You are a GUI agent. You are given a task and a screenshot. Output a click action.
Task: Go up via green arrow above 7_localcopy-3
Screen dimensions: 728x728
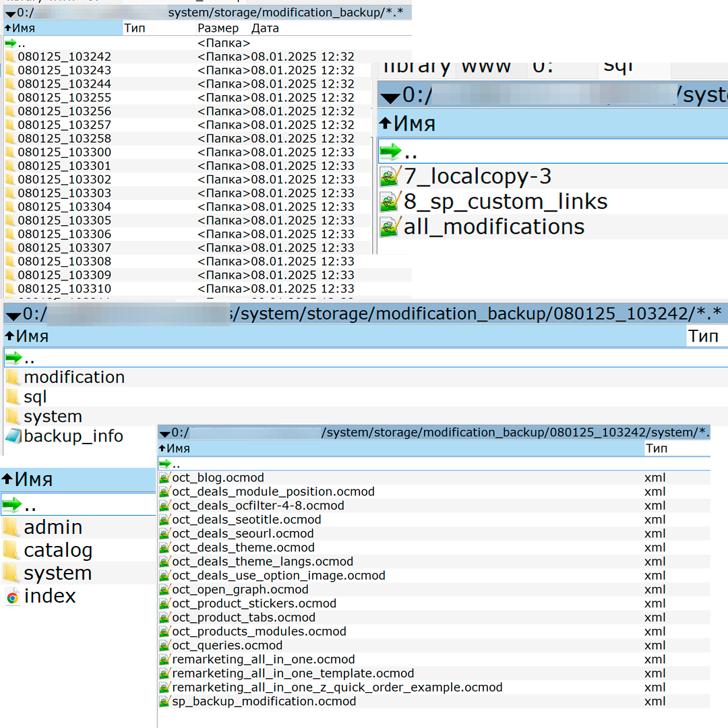(x=391, y=151)
